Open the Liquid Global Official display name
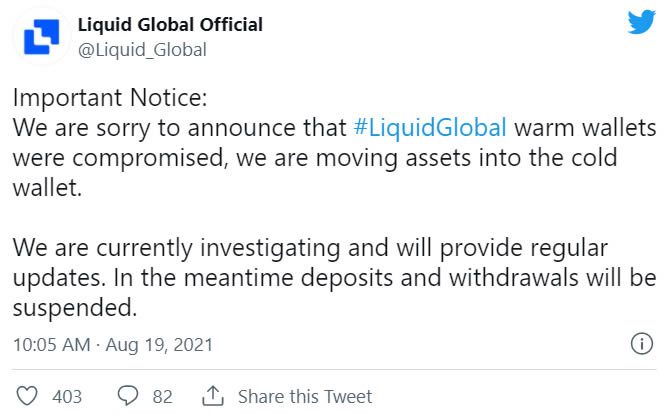The width and height of the screenshot is (669, 414). tap(170, 25)
